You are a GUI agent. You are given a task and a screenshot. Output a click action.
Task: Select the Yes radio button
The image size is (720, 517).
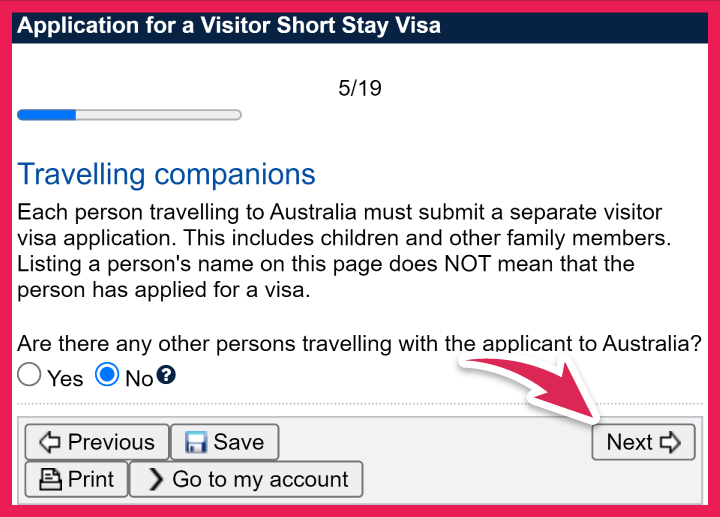(x=30, y=376)
